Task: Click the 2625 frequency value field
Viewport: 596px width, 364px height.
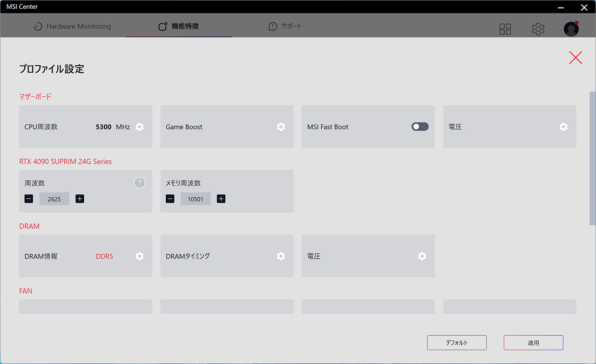Action: (x=54, y=199)
